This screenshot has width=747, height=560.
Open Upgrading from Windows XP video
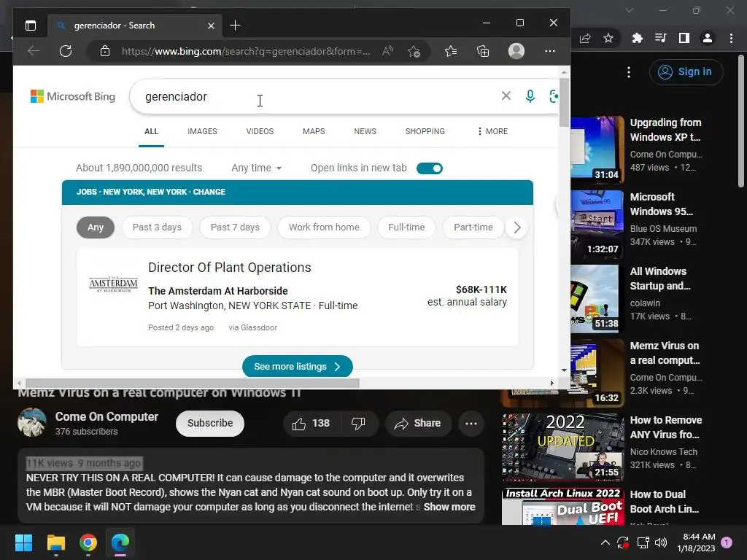[x=666, y=130]
